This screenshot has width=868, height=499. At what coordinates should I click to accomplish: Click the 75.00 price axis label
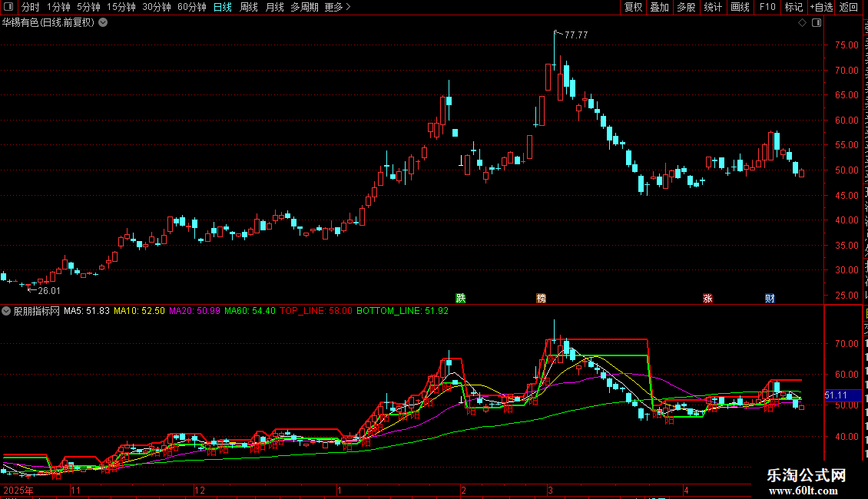click(x=846, y=45)
